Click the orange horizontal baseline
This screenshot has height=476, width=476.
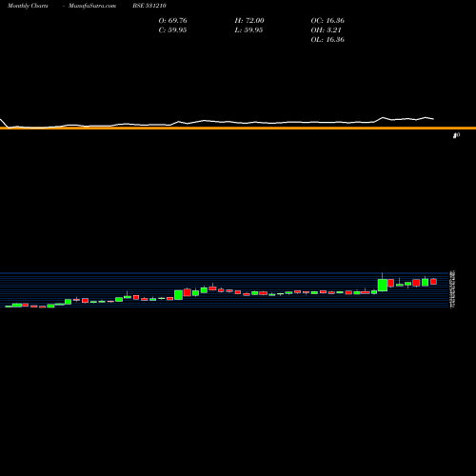point(238,129)
